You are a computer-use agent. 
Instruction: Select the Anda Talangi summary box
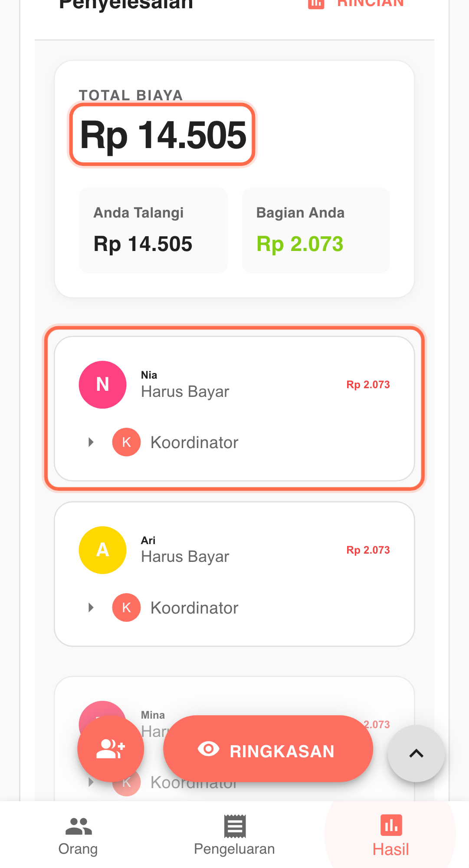point(153,230)
